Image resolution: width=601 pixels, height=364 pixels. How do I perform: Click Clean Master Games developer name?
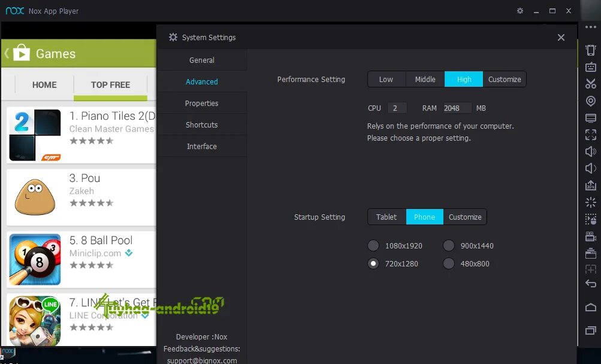pyautogui.click(x=111, y=129)
